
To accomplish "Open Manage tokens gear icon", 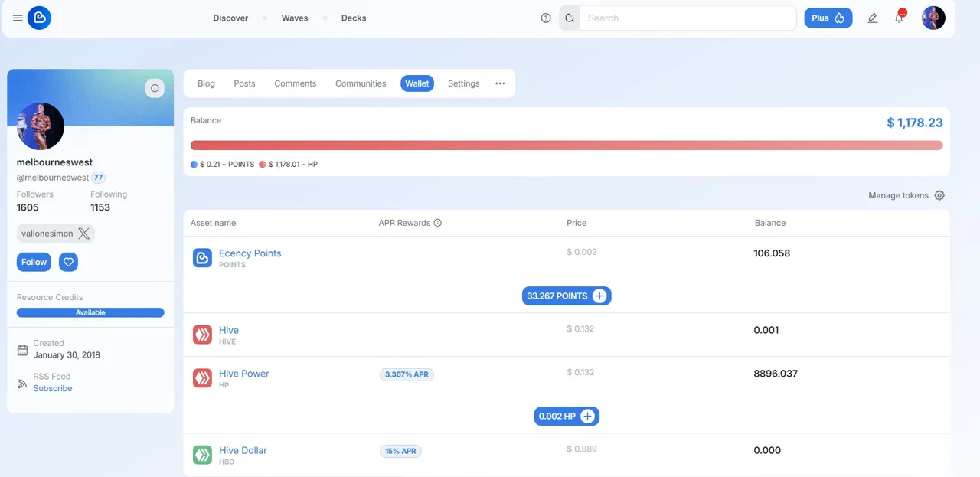I will tap(939, 196).
